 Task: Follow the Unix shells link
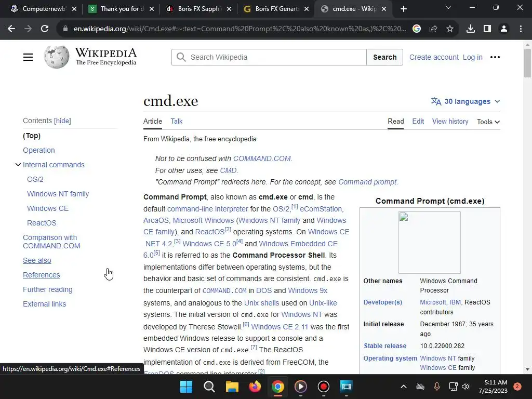click(262, 303)
